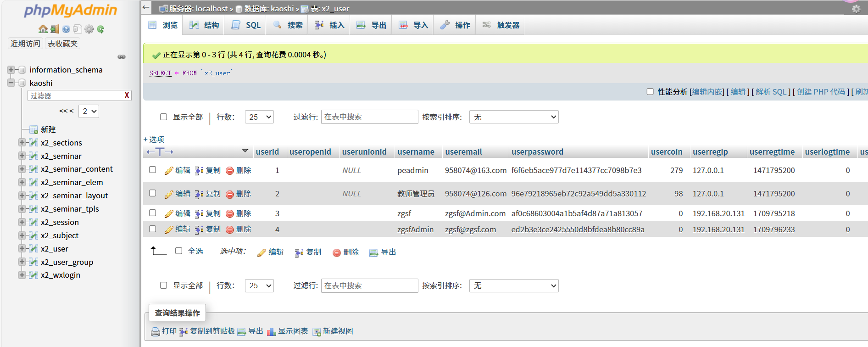Image resolution: width=868 pixels, height=347 pixels.
Task: Expand the + 选项 link
Action: 154,140
